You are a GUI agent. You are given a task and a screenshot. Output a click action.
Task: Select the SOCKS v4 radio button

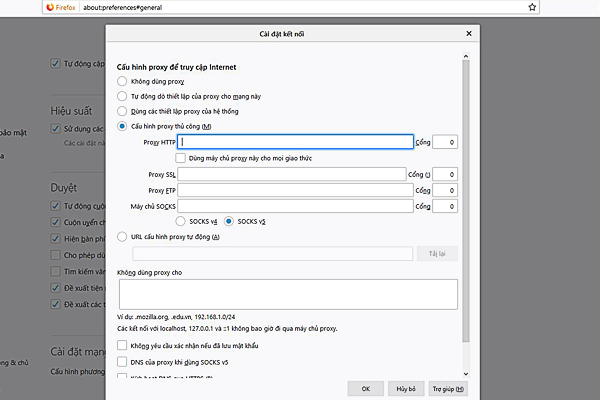tap(181, 220)
